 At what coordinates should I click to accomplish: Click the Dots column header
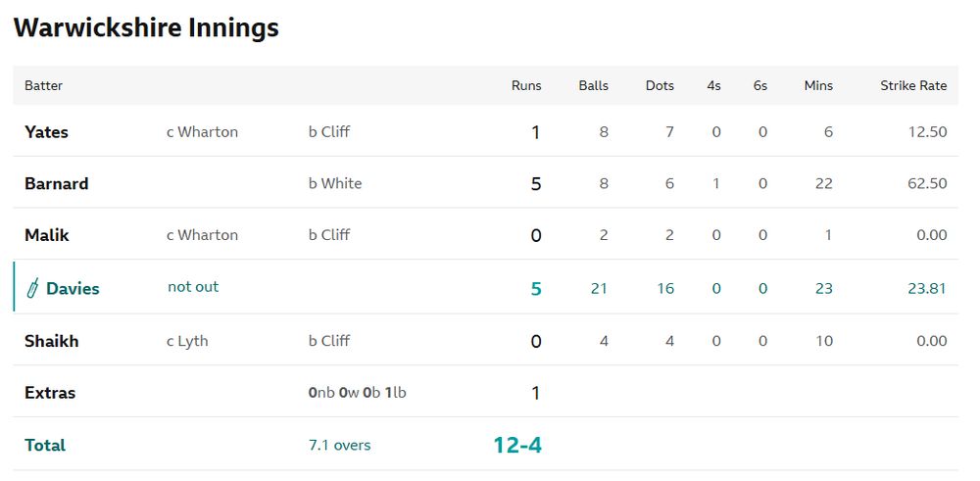(660, 85)
